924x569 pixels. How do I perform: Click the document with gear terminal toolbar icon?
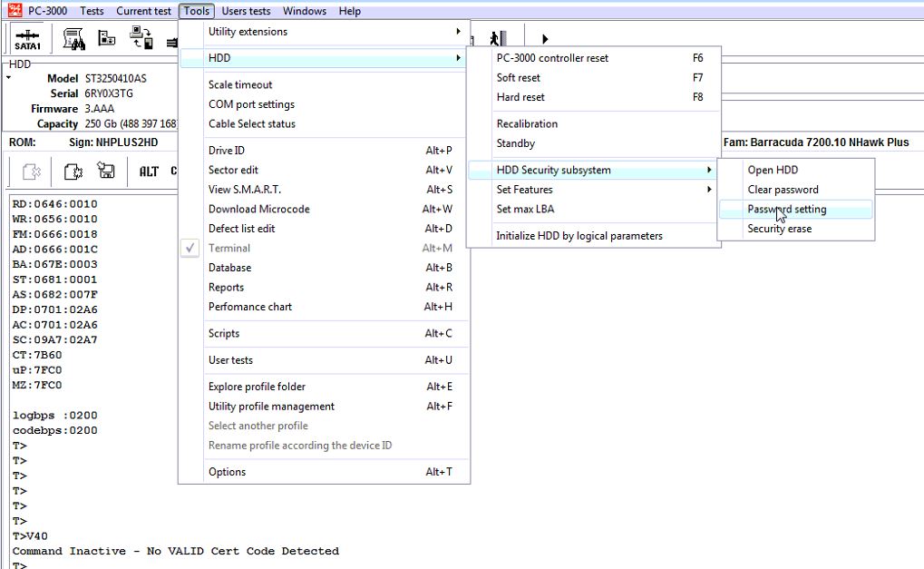click(x=73, y=172)
